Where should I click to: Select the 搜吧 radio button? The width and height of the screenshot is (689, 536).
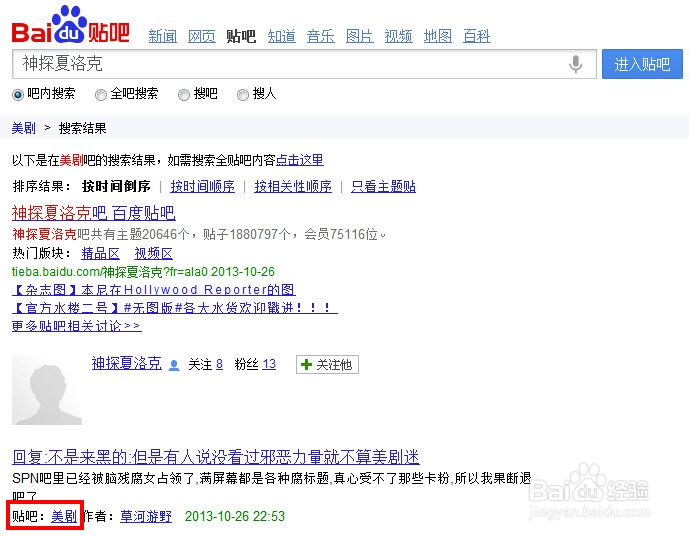tap(184, 94)
